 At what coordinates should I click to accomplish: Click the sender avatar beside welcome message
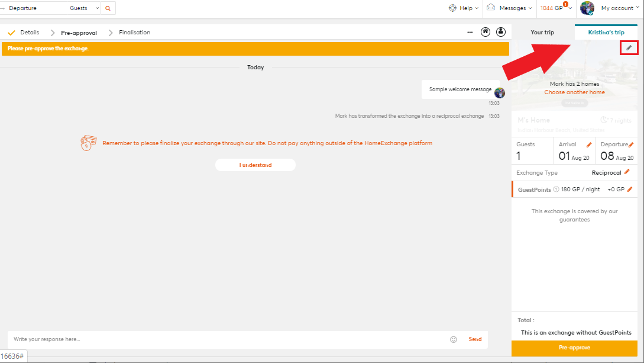click(500, 93)
